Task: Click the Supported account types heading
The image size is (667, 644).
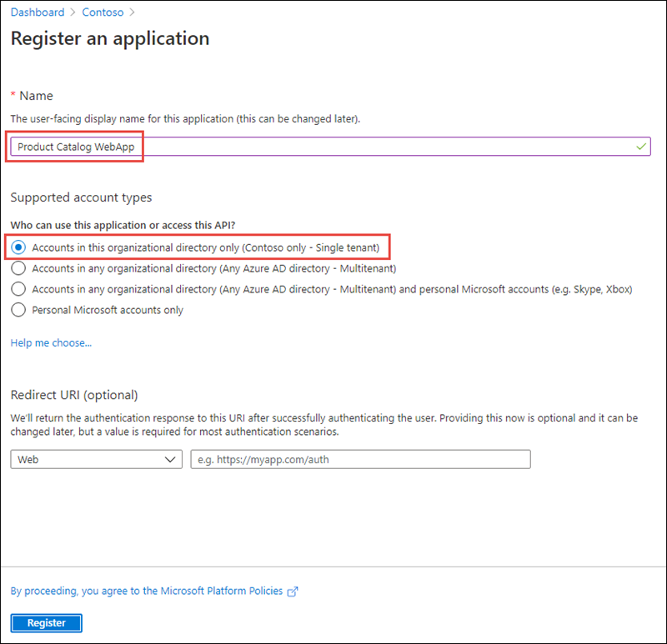Action: (x=81, y=197)
